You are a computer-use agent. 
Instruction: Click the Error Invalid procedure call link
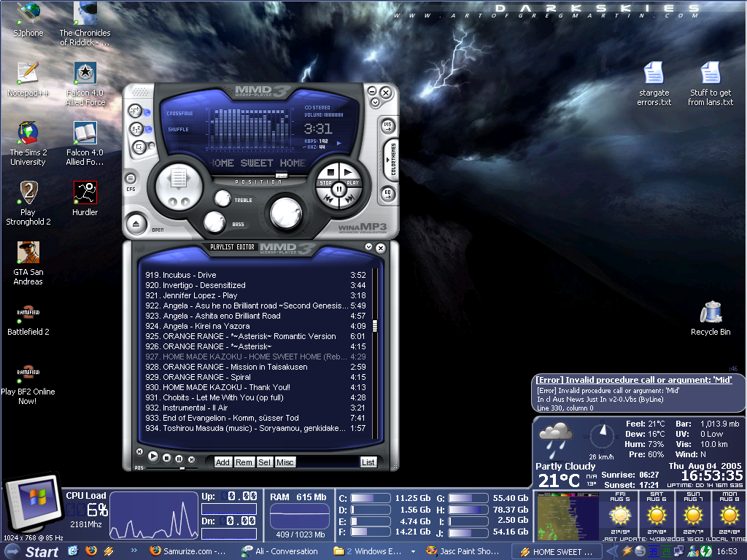coord(634,379)
